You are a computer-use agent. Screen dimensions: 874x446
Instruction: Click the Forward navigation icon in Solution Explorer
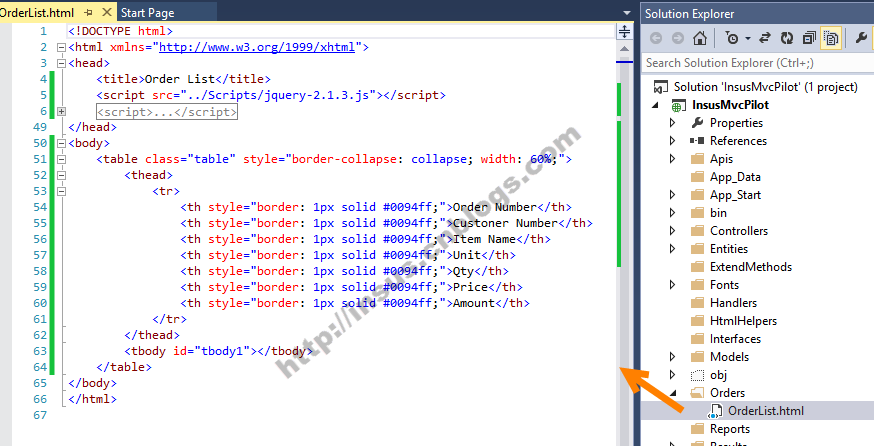(x=678, y=38)
